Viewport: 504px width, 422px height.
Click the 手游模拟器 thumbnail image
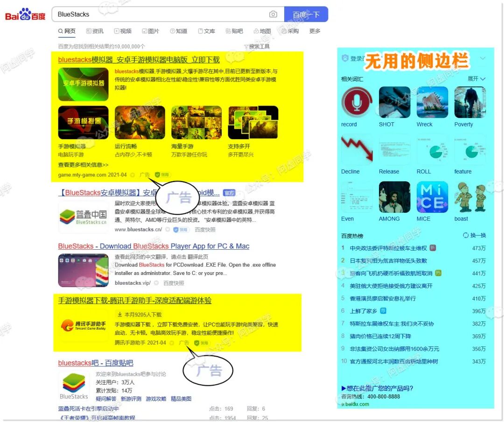click(83, 123)
